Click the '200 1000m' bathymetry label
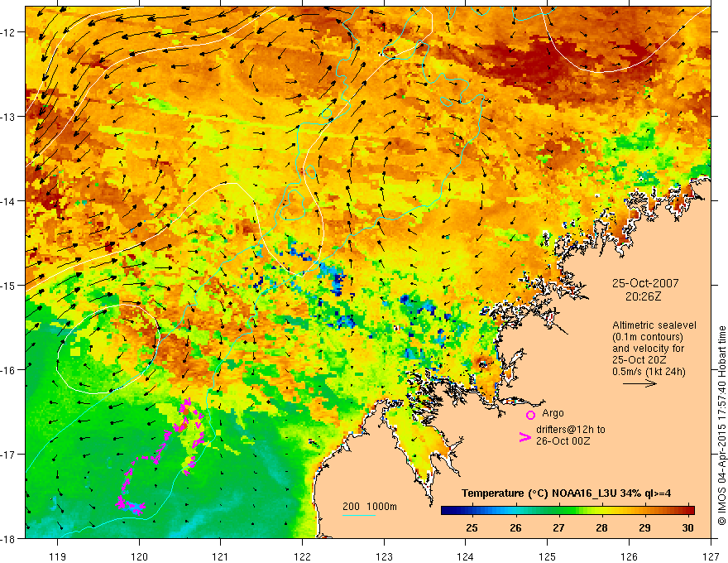 [370, 507]
